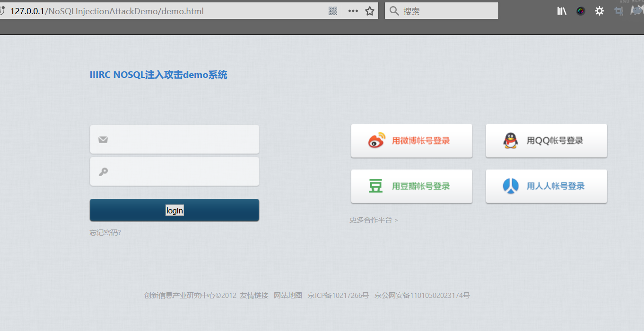Viewport: 644px width, 331px height.
Task: Choose the Douban account login button
Action: [411, 187]
